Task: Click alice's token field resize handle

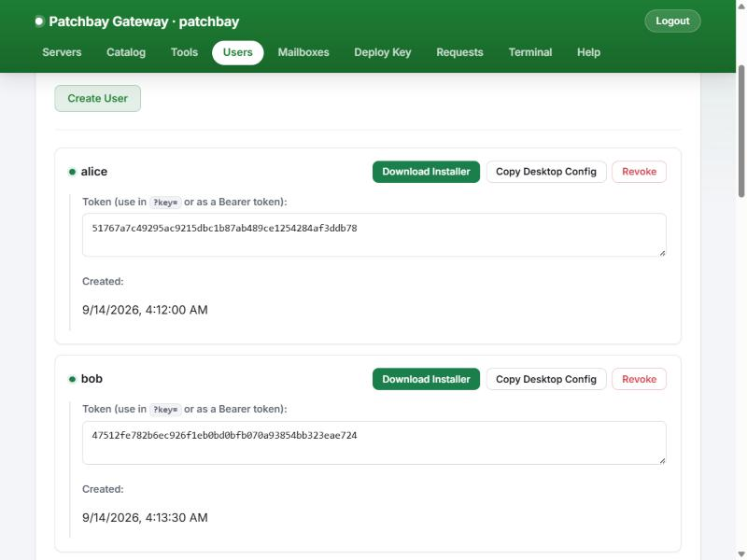Action: [x=662, y=253]
